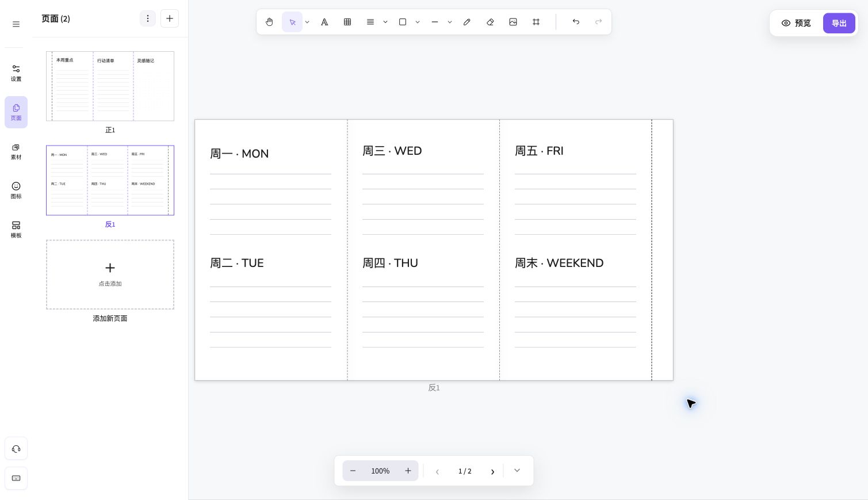Insert an image with the picture tool

pyautogui.click(x=513, y=22)
